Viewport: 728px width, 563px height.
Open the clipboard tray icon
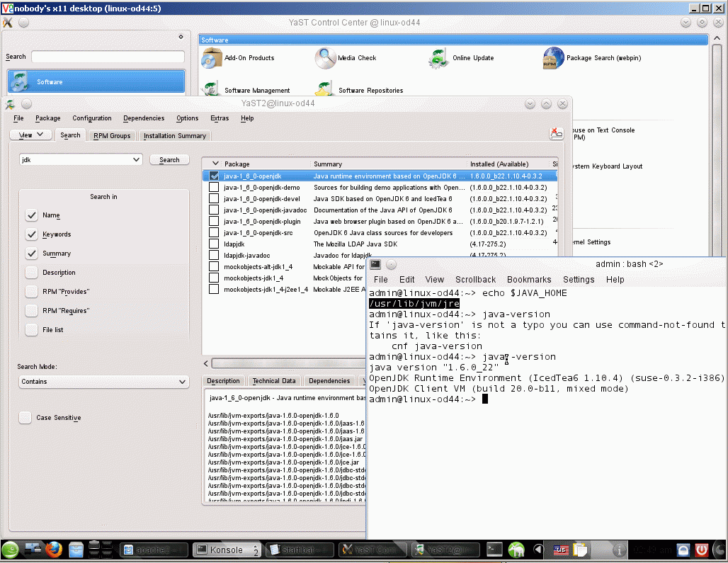(x=580, y=550)
